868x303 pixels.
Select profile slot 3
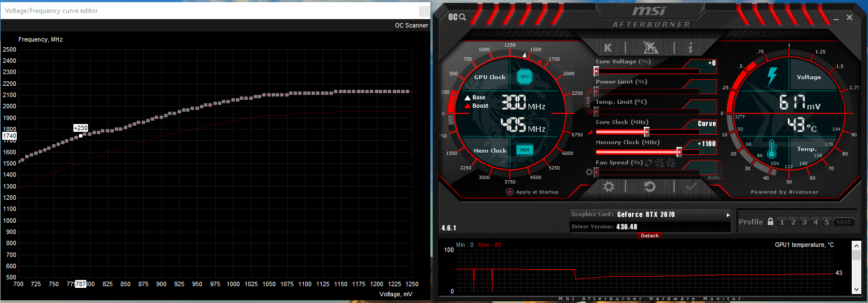(804, 222)
